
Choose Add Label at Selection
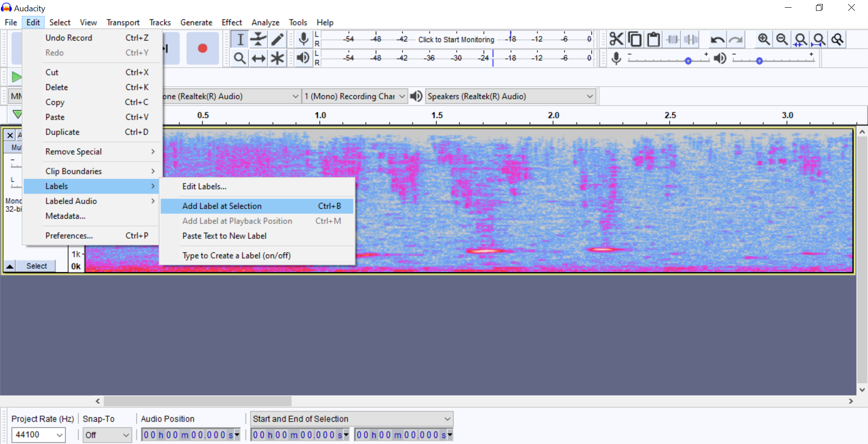[257, 206]
